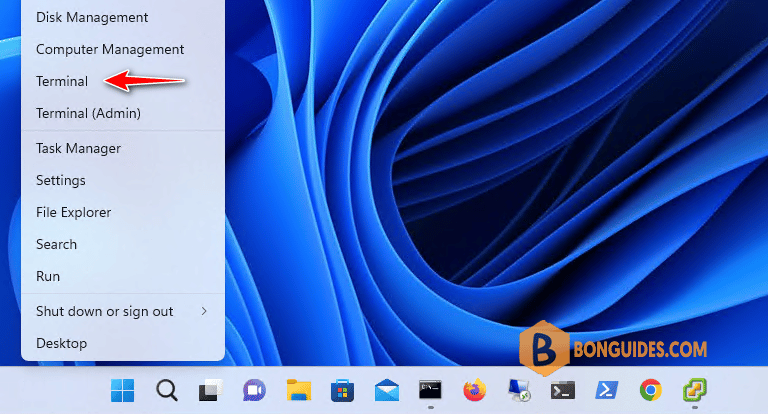768x414 pixels.
Task: Choose Terminal (Admin) menu entry
Action: coord(88,113)
